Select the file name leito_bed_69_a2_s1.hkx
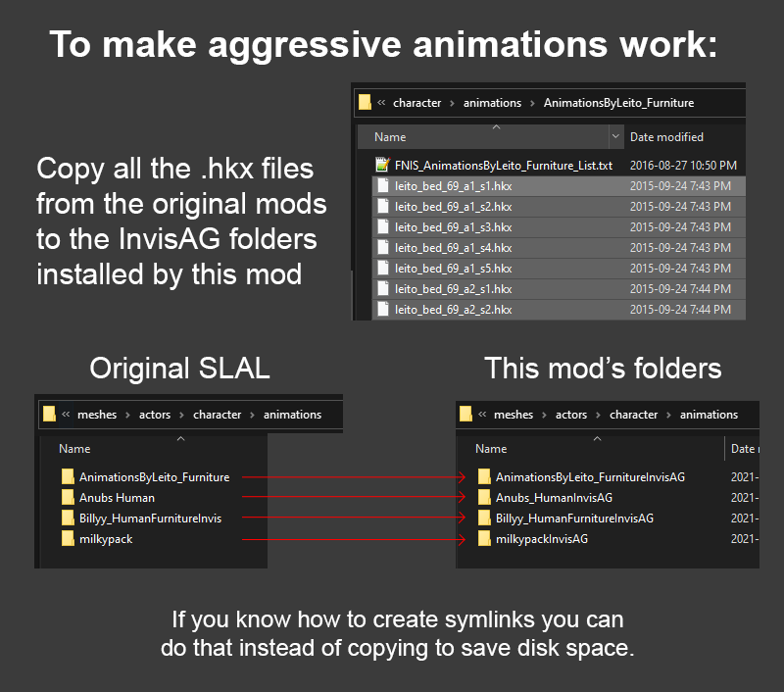The width and height of the screenshot is (784, 692). (453, 288)
